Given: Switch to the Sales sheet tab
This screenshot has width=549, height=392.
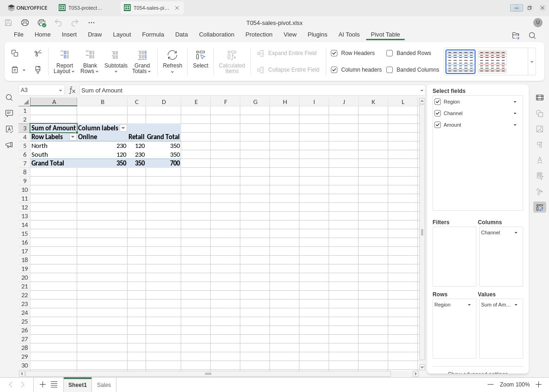Looking at the screenshot, I should pyautogui.click(x=104, y=385).
